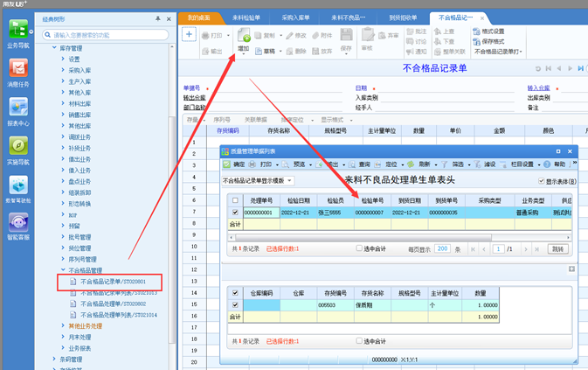Open the 报表中心 sidebar icon

tap(18, 107)
